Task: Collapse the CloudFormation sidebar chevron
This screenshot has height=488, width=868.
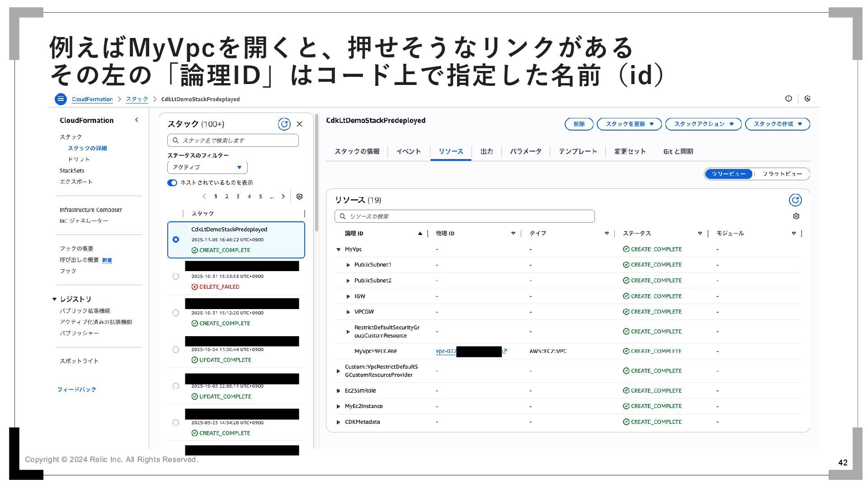Action: (137, 120)
